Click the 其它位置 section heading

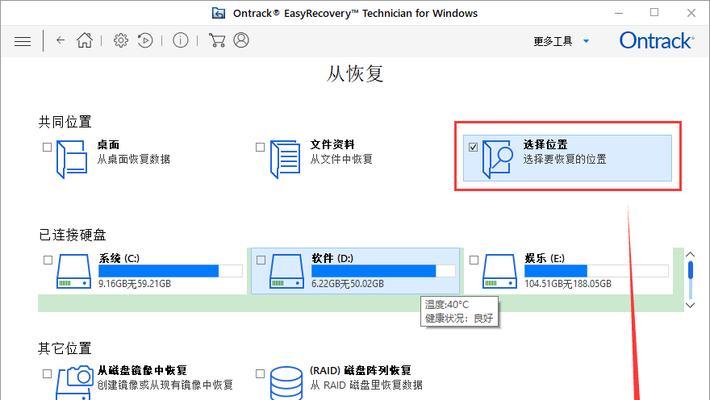tap(65, 348)
